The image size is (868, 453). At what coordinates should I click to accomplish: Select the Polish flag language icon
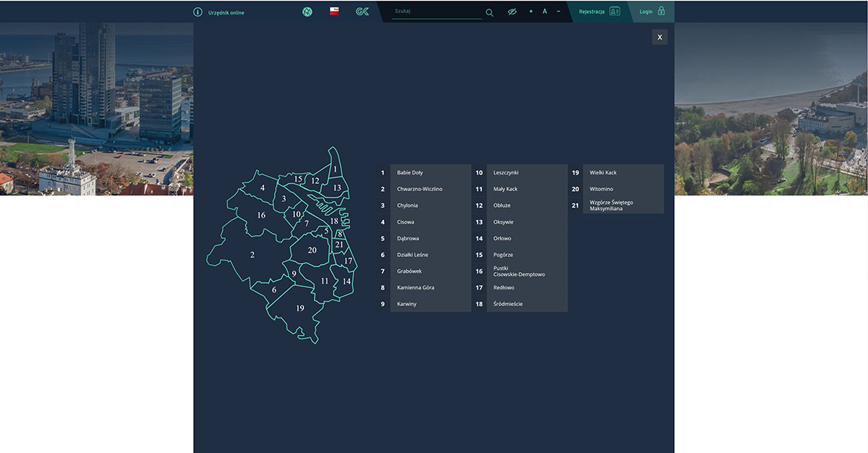(334, 12)
